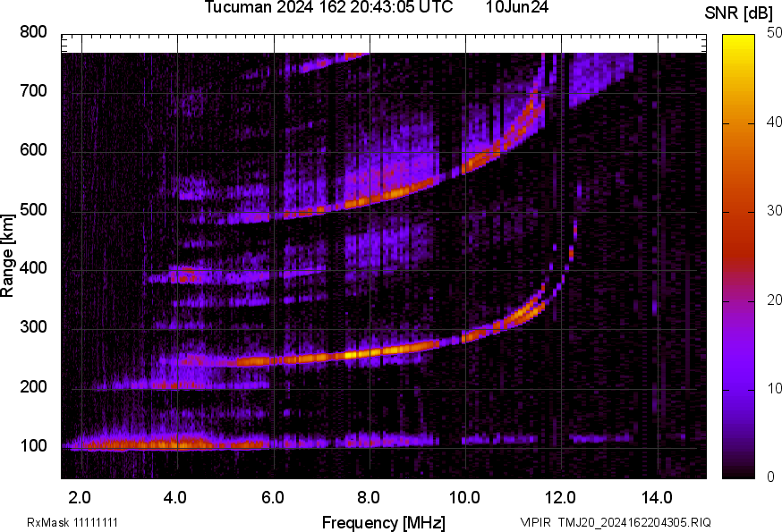
Task: Click the colorbar '30' tick value
Action: tap(774, 210)
